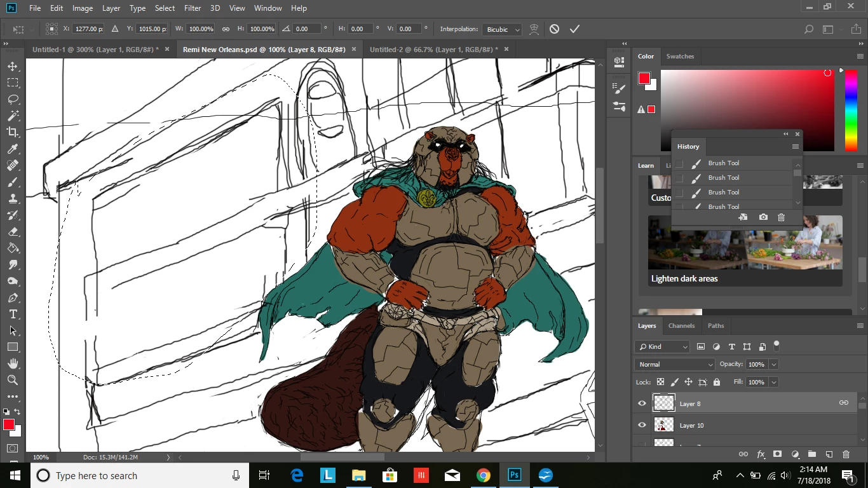Open the Edit Toolbar three-dots icon
Image resolution: width=868 pixels, height=488 pixels.
13,396
